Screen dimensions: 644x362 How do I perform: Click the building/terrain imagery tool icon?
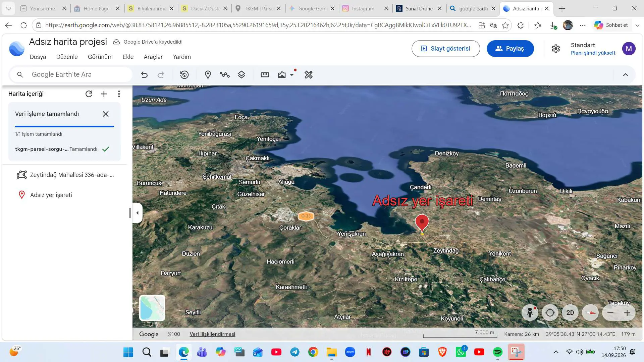point(282,75)
